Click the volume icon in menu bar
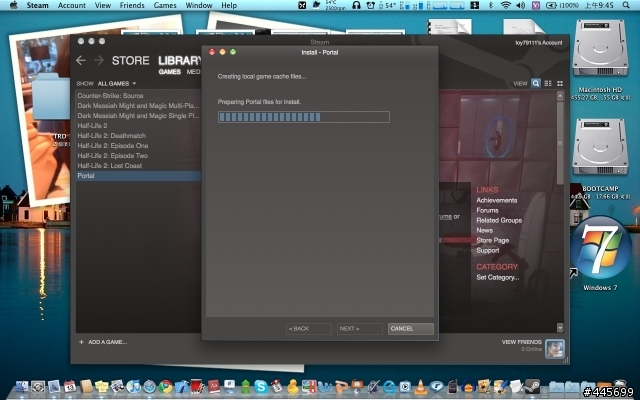This screenshot has width=640, height=400. click(520, 5)
